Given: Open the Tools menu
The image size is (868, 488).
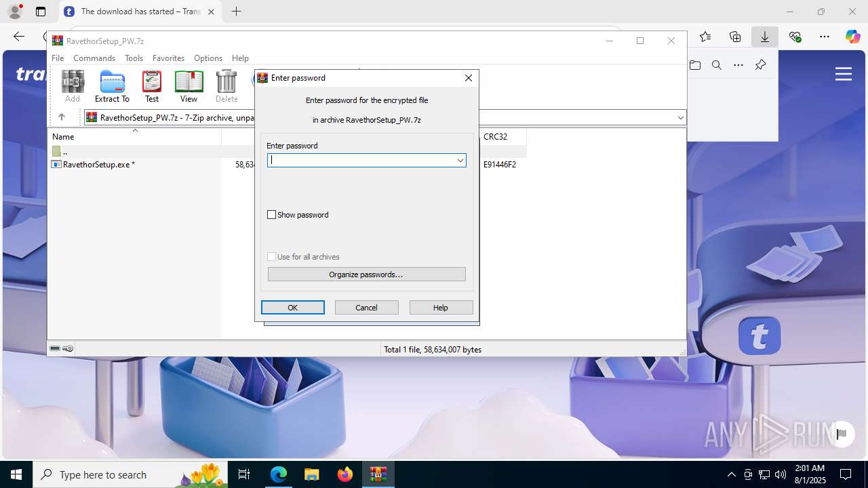Looking at the screenshot, I should 134,58.
